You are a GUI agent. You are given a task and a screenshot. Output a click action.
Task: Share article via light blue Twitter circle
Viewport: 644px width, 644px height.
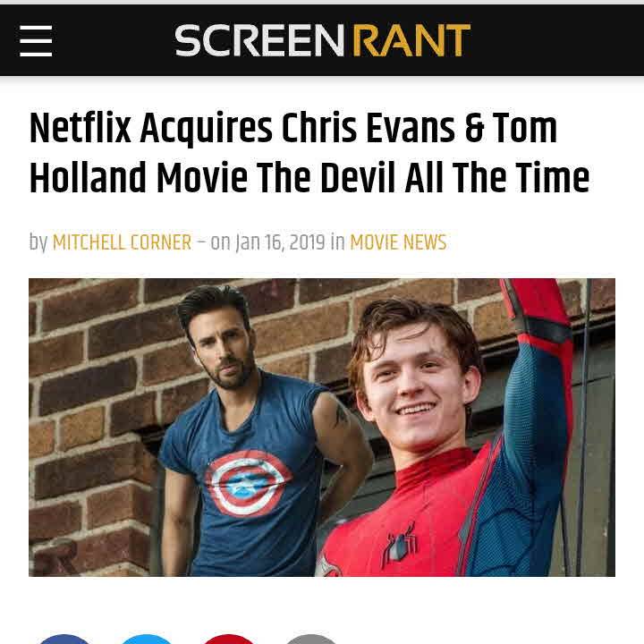pyautogui.click(x=147, y=639)
